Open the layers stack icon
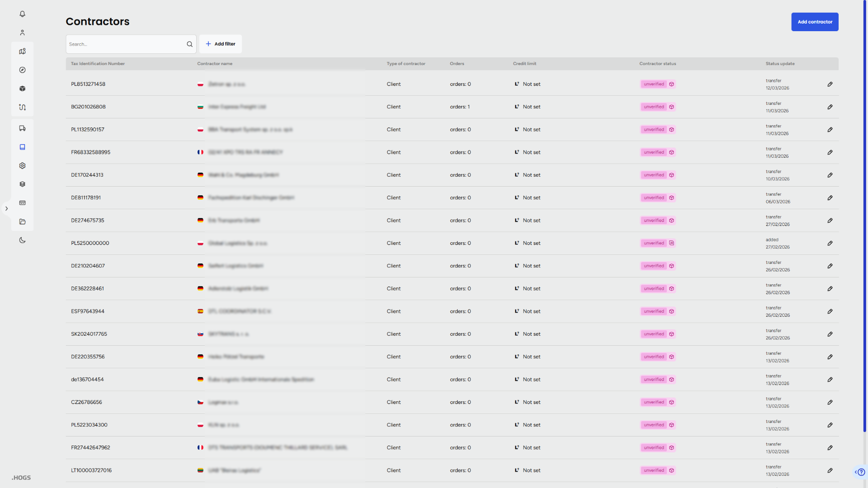The height and width of the screenshot is (488, 868). [x=22, y=184]
